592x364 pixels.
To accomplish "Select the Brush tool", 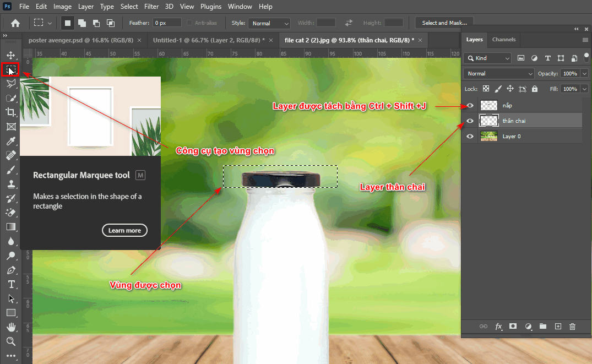I will click(11, 170).
